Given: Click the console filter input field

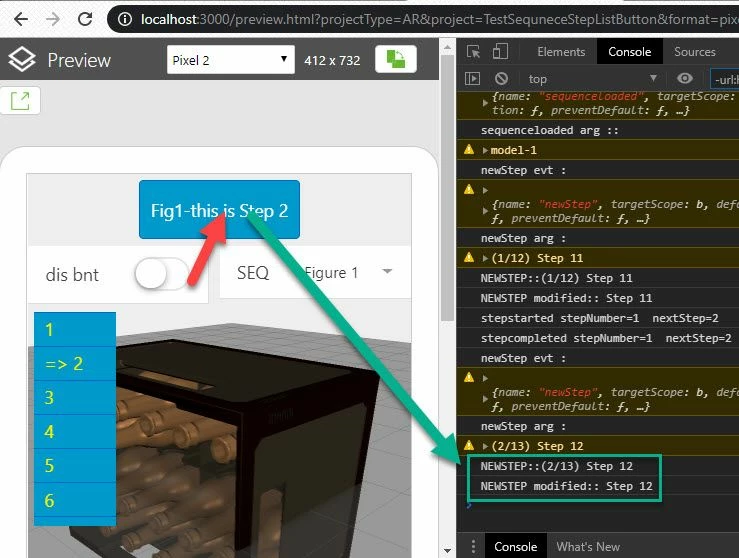Looking at the screenshot, I should click(725, 79).
